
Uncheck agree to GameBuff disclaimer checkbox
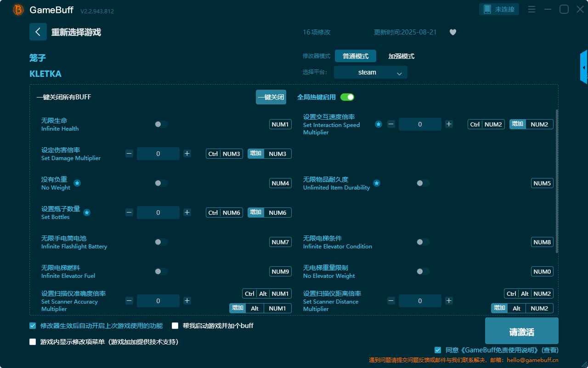(438, 350)
